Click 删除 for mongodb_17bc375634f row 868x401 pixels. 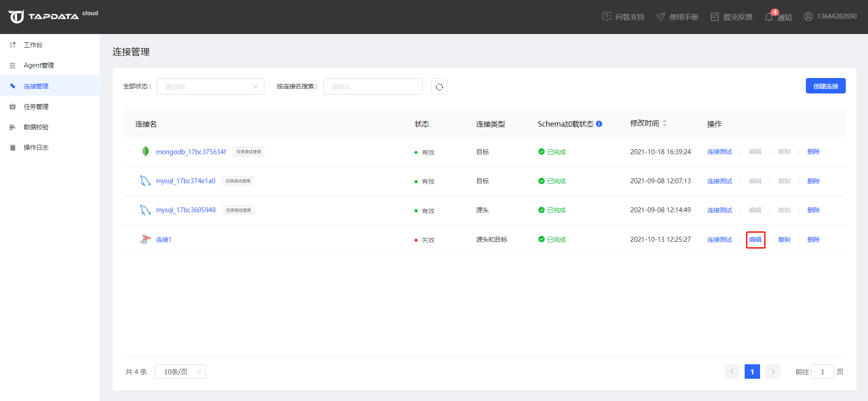point(814,152)
